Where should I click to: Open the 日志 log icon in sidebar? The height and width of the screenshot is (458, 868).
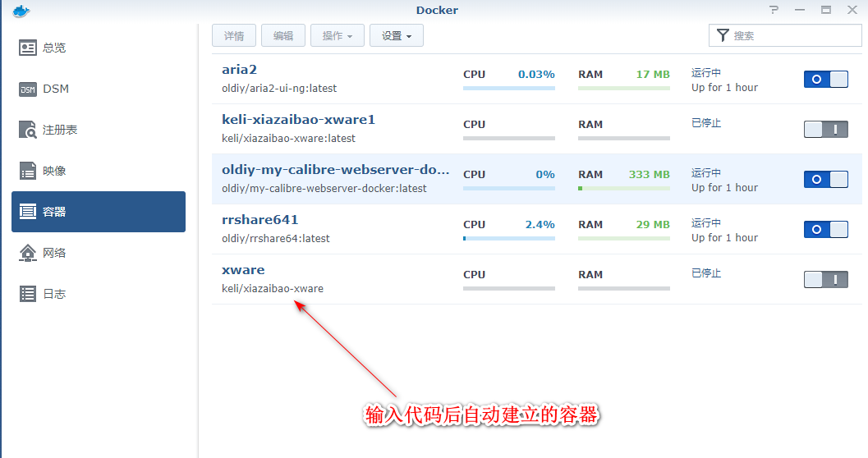pyautogui.click(x=28, y=294)
